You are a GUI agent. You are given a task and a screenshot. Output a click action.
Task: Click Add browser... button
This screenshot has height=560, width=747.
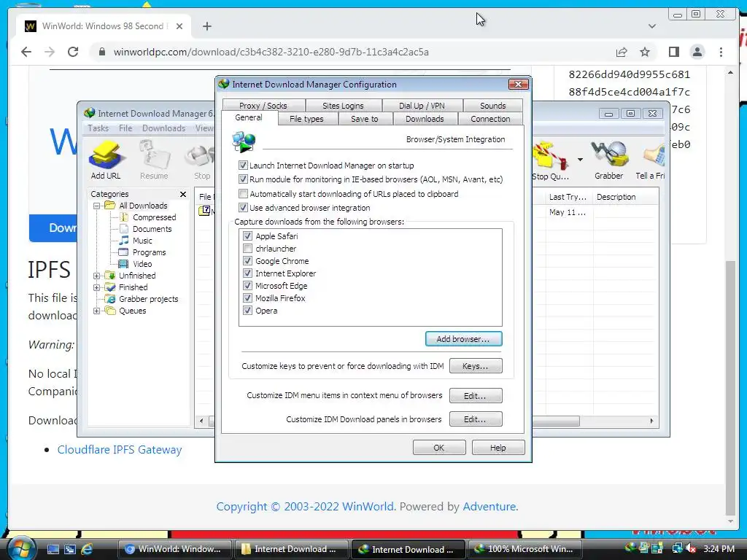point(463,339)
